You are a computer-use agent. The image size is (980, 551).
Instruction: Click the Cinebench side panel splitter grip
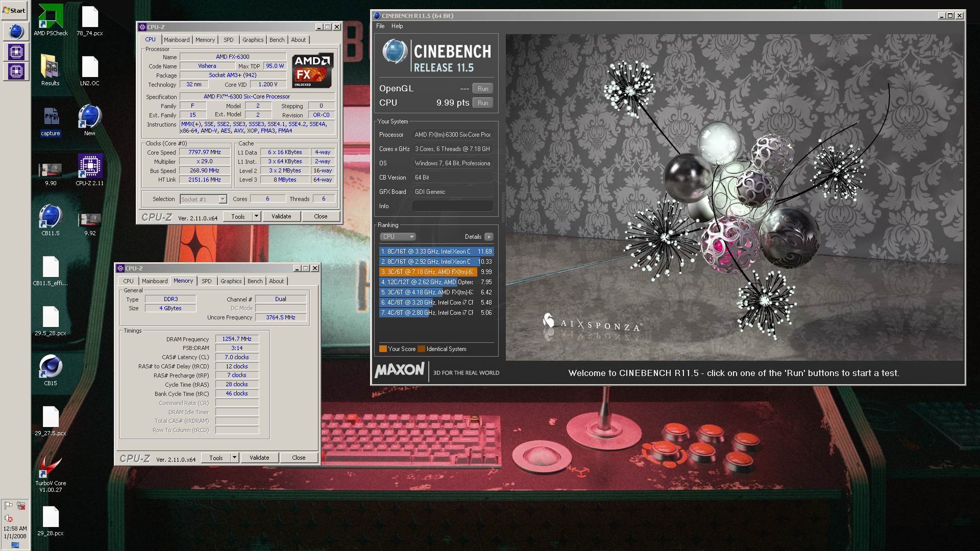tap(503, 208)
